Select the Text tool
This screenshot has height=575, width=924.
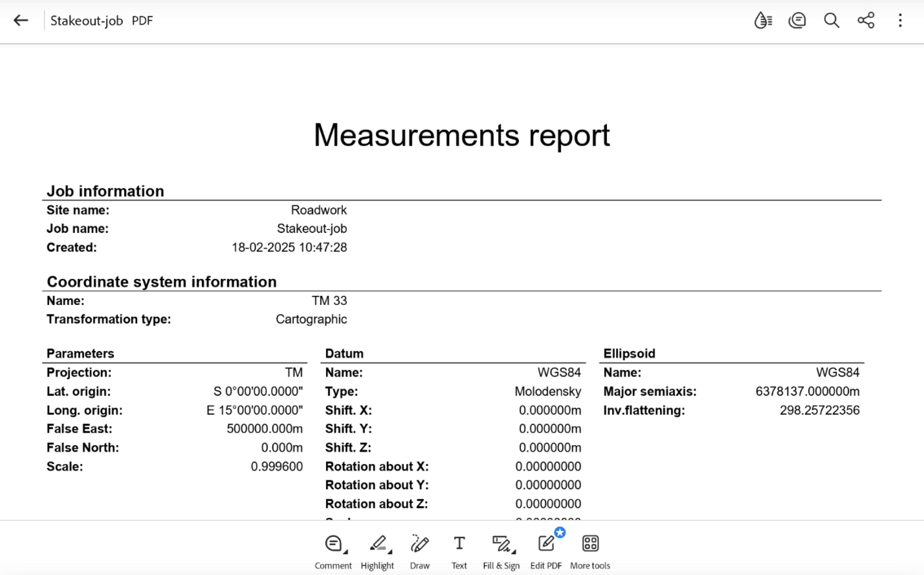click(459, 544)
